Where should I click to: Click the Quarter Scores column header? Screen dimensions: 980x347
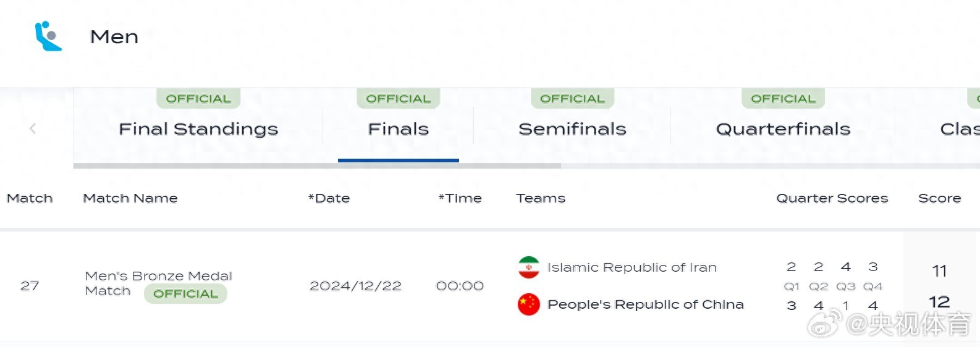[x=832, y=198]
